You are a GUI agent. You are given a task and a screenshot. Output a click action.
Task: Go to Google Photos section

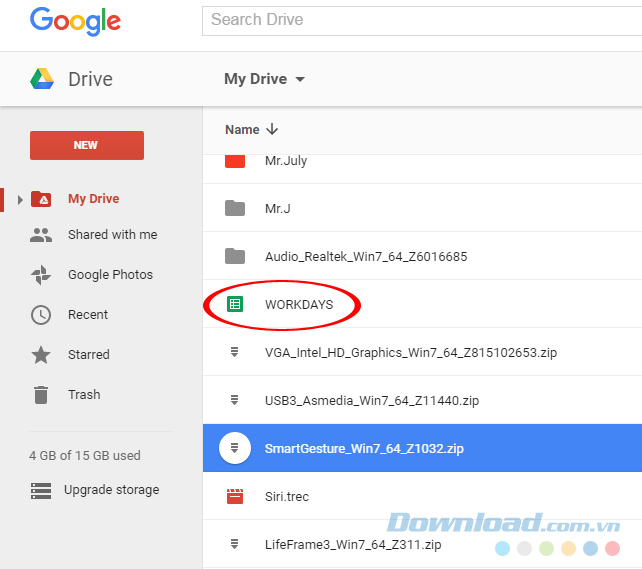point(111,275)
